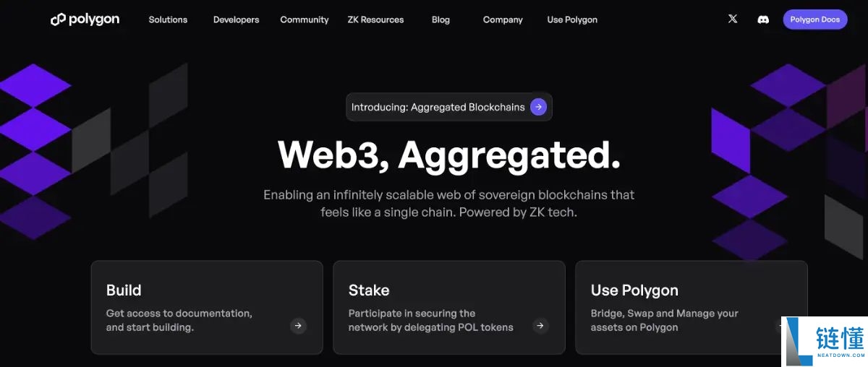868x367 pixels.
Task: Open the Stake card
Action: tap(448, 307)
